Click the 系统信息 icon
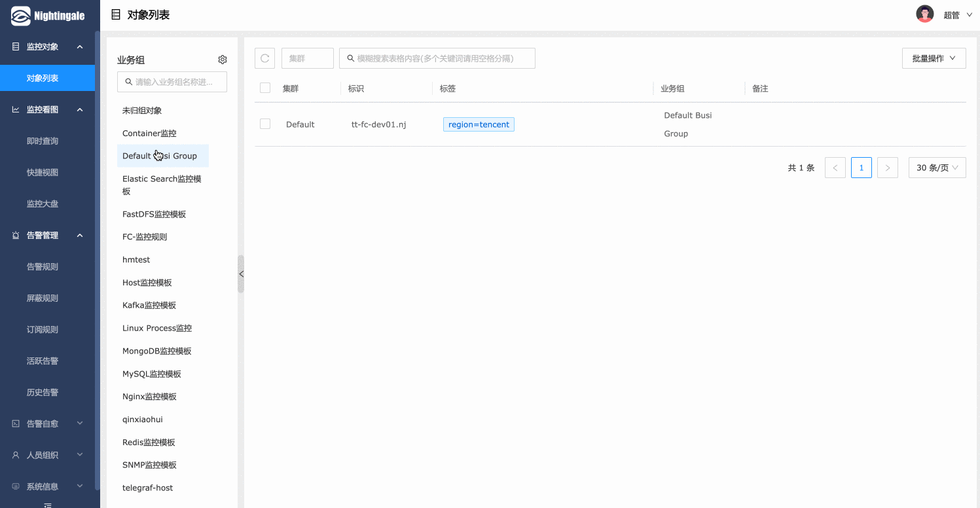Screen dimensions: 980x508 click(16, 486)
